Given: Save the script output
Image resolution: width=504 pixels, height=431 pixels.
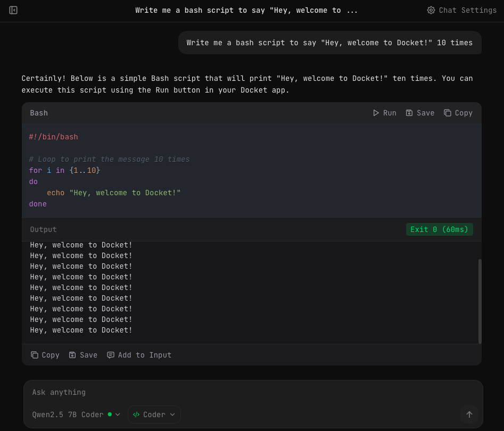Looking at the screenshot, I should click(83, 355).
